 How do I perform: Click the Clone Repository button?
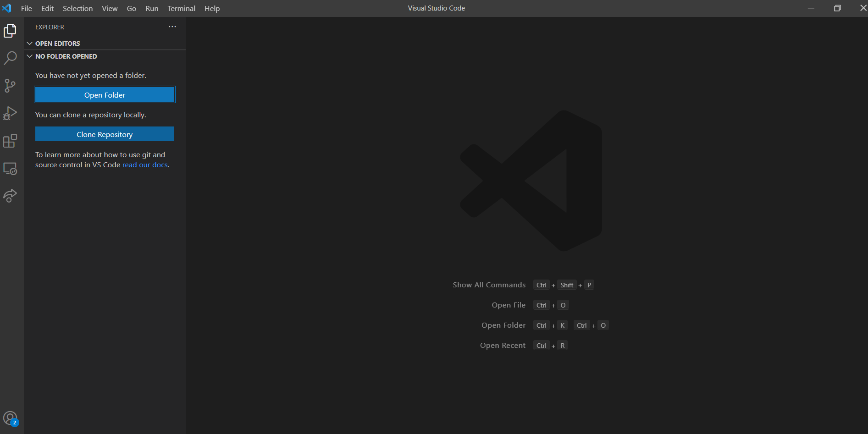[105, 134]
